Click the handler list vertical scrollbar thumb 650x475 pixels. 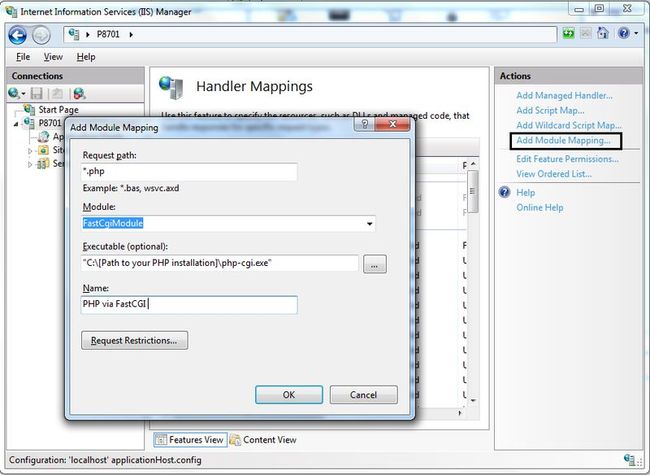[x=473, y=191]
